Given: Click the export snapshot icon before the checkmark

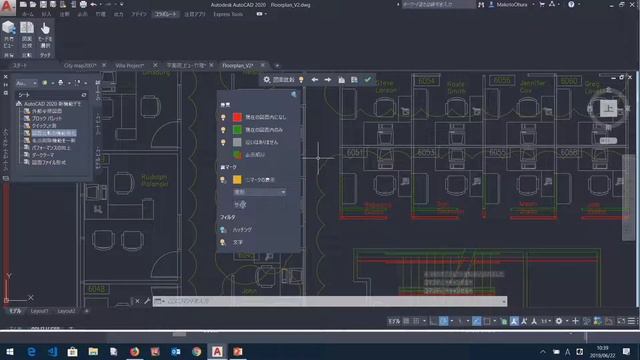Looking at the screenshot, I should pyautogui.click(x=354, y=80).
